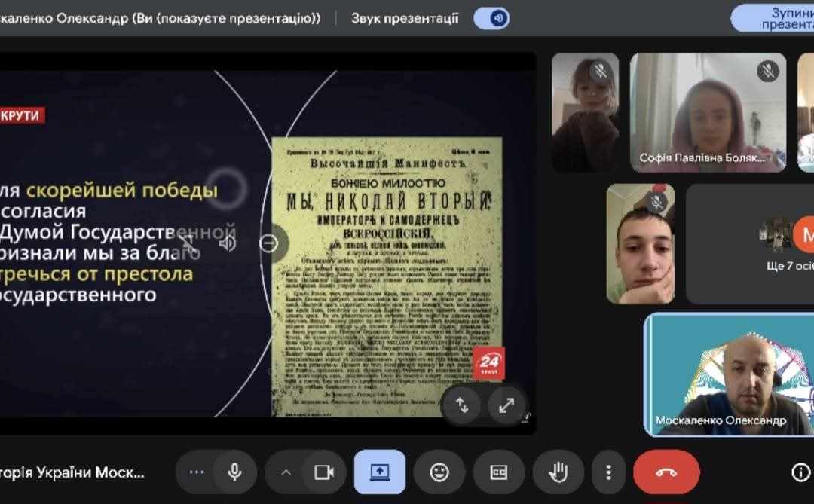Expand the presentation to full screen
Viewport: 814px width, 504px height.
[506, 405]
